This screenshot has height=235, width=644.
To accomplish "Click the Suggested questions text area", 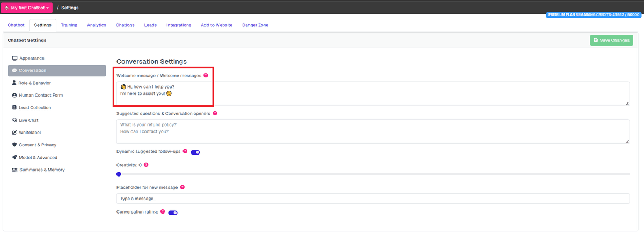I will click(372, 131).
